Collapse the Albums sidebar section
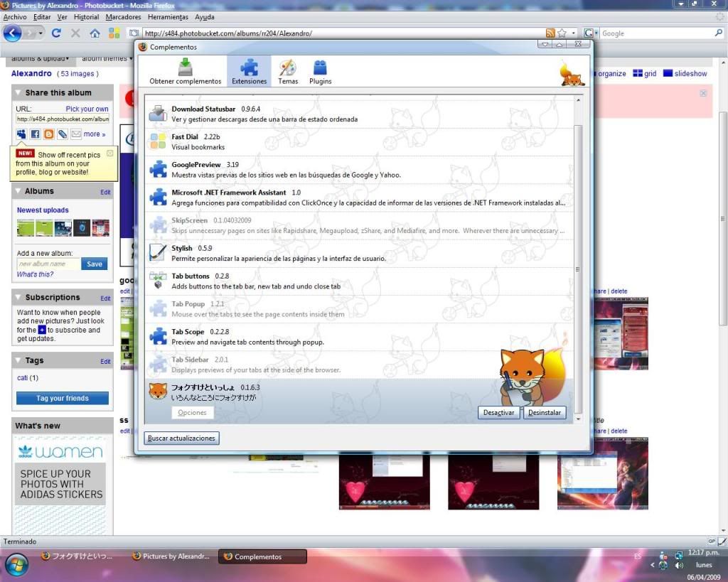Screen dimensions: 728x582 click(18, 190)
